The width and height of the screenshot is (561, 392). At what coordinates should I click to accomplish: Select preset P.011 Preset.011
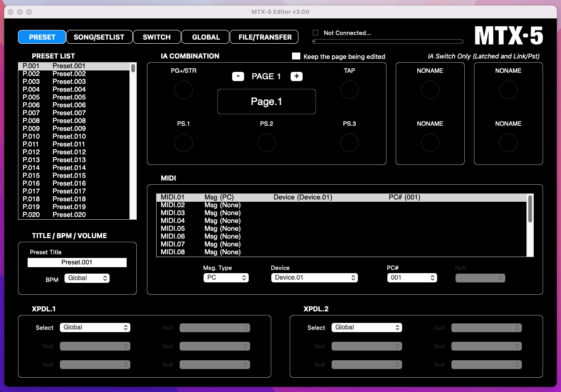click(74, 144)
